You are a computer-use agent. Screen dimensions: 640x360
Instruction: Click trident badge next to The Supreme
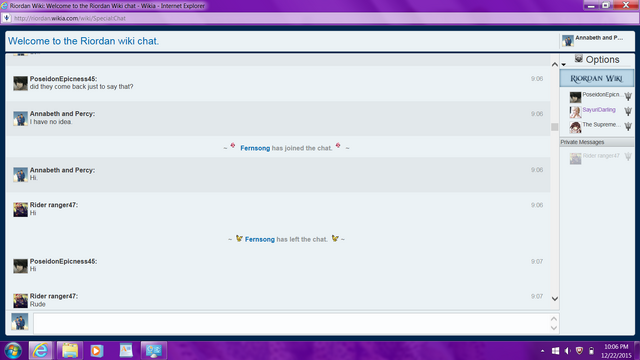click(x=628, y=127)
